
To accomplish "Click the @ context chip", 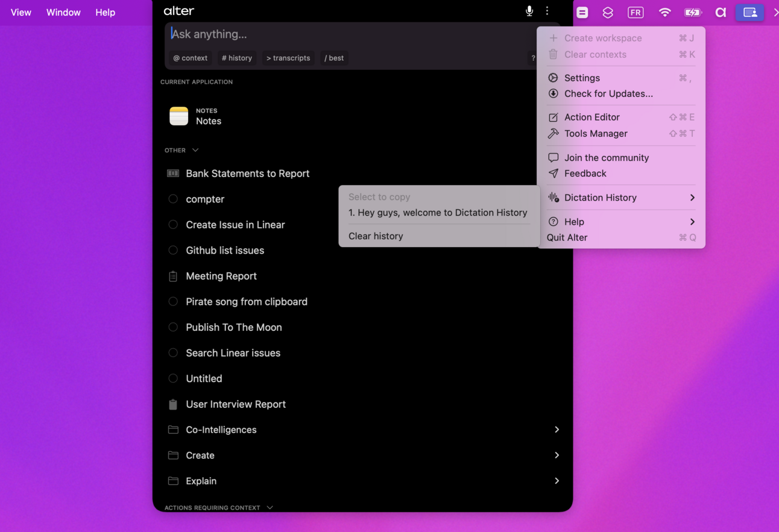I will [190, 58].
